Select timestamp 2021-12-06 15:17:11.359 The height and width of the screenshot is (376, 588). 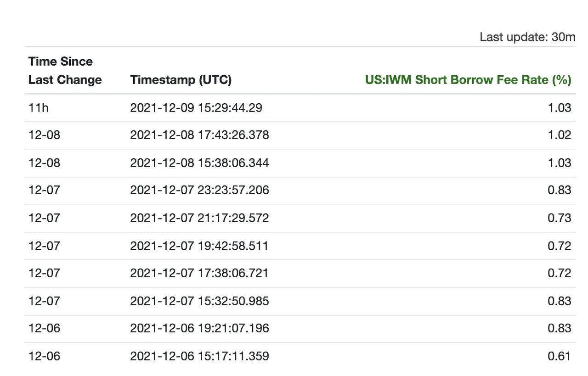(199, 356)
